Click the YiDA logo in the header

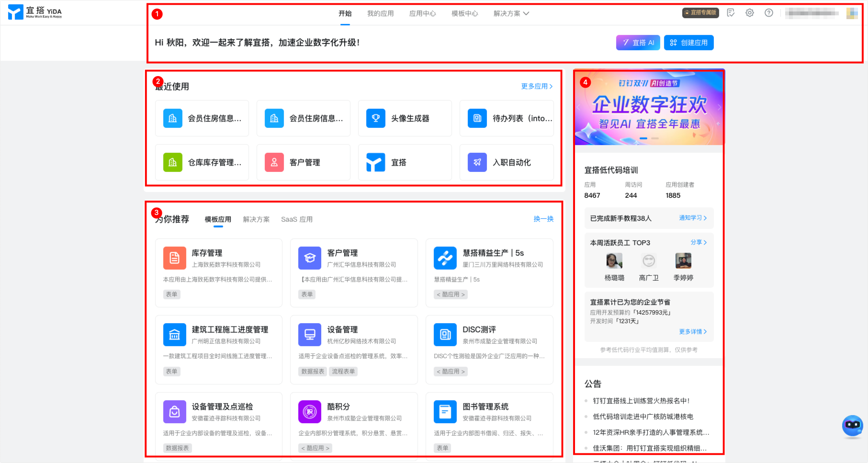(35, 12)
